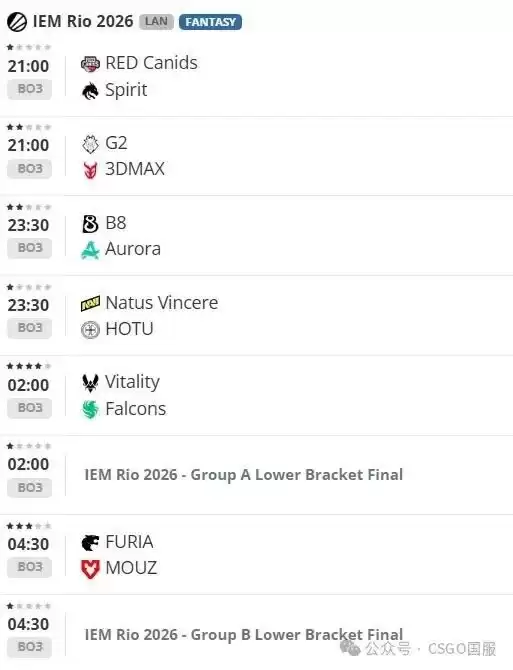Click the FURIA panther logo
Viewport: 513px width, 670px height.
click(90, 543)
